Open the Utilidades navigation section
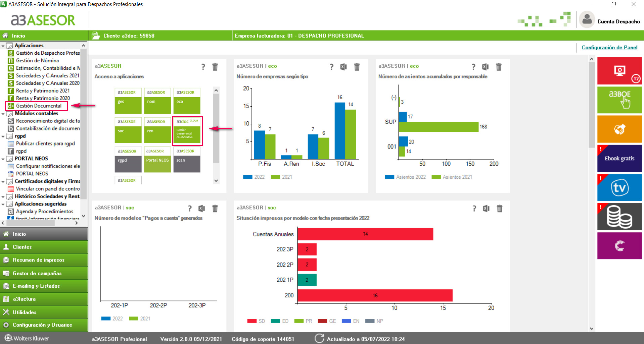644x344 pixels. [44, 312]
